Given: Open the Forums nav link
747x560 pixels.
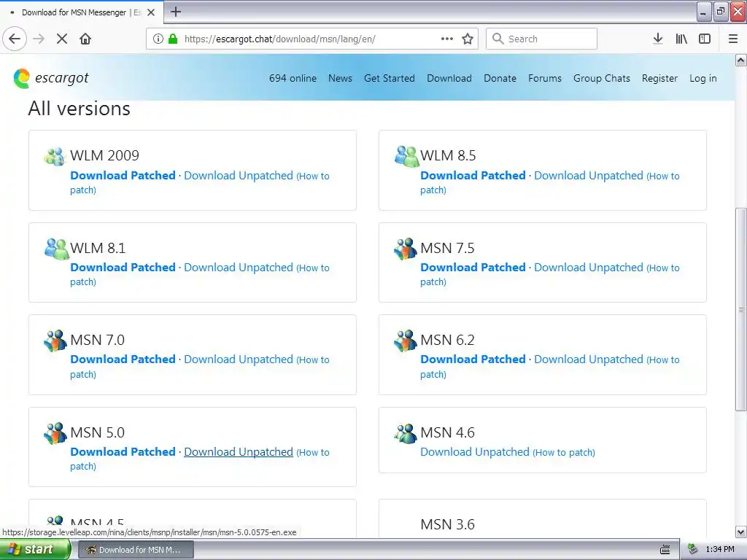Looking at the screenshot, I should pos(544,78).
